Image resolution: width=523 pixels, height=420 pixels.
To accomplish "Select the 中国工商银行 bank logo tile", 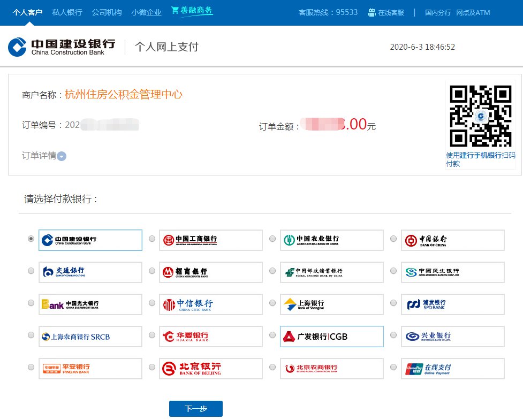I will (x=211, y=240).
